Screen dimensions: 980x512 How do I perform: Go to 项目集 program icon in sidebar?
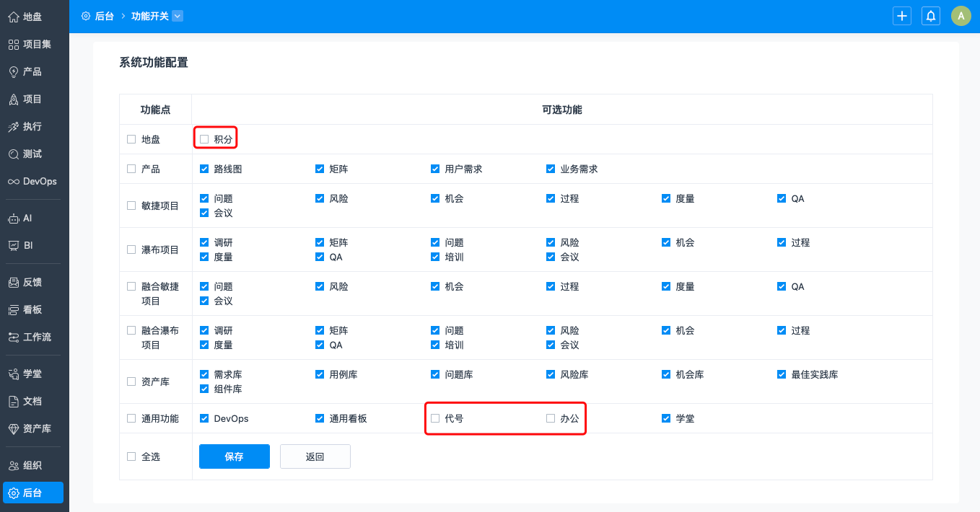click(x=14, y=44)
